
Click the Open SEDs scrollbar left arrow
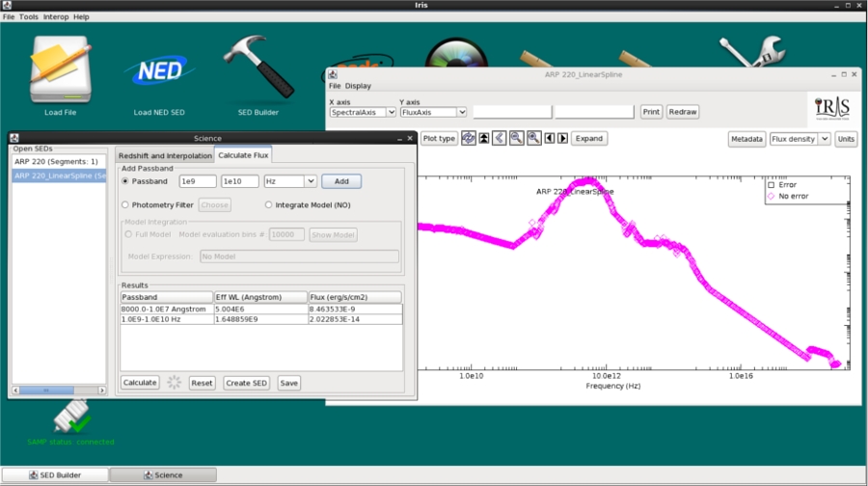[15, 391]
